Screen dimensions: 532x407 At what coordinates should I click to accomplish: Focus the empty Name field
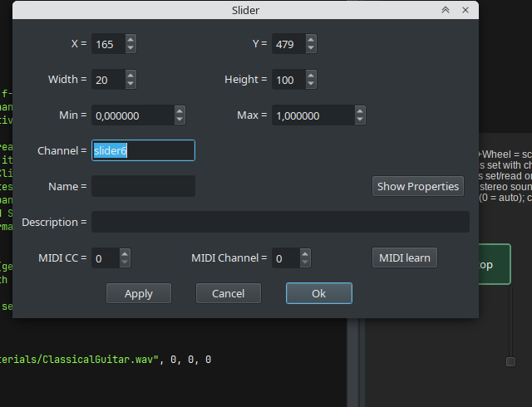point(143,186)
